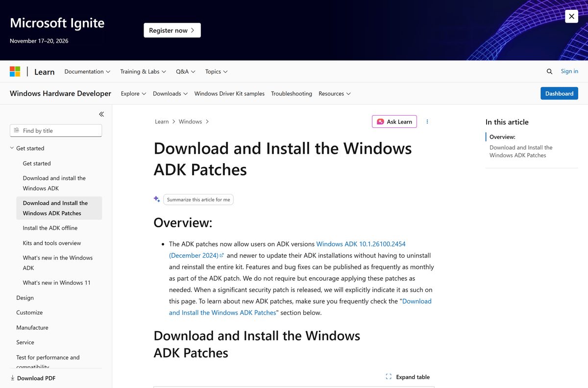Expand the Topics menu
588x388 pixels.
click(x=216, y=72)
